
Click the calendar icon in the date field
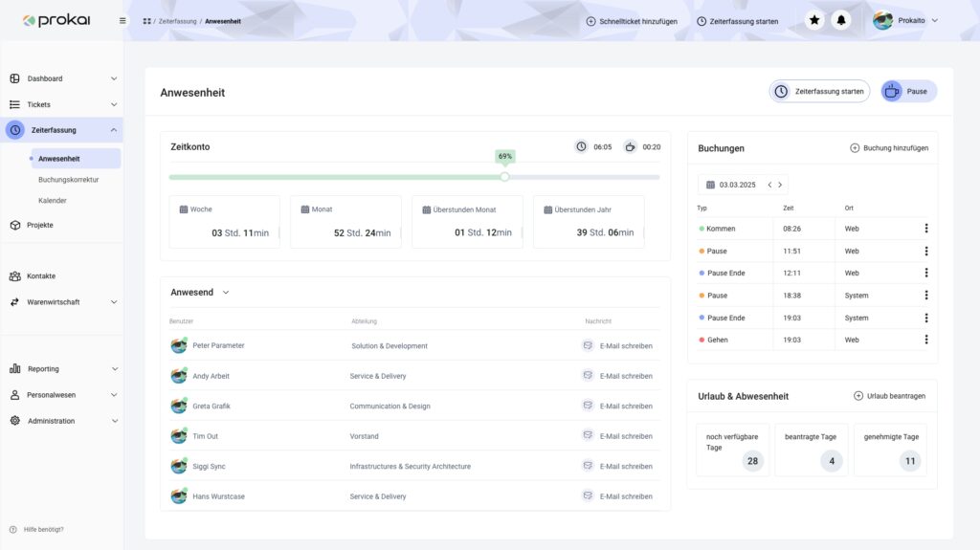[710, 185]
